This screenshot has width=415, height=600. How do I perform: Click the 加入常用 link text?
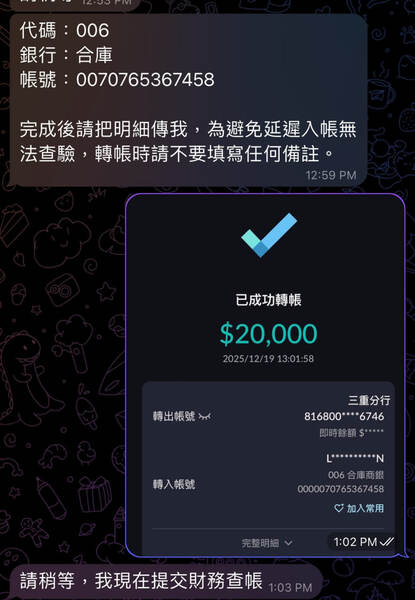(365, 508)
